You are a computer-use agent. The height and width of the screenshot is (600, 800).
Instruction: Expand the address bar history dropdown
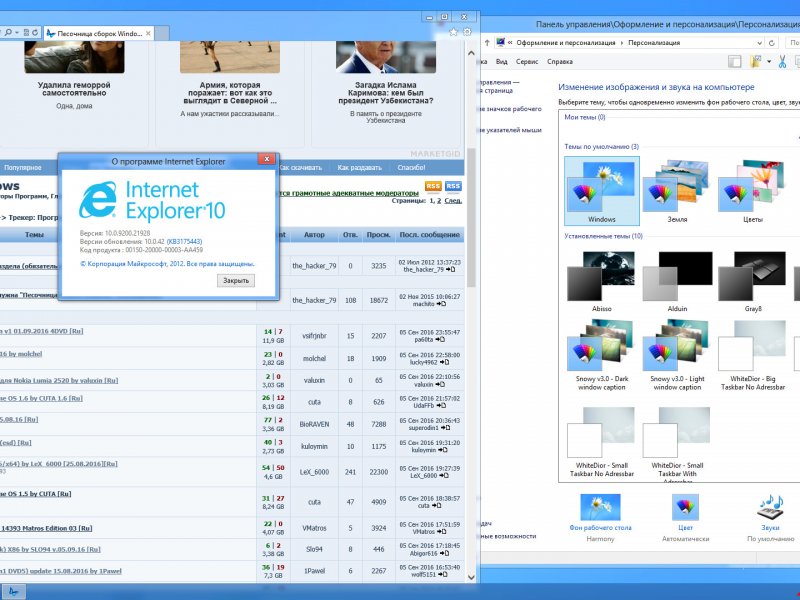[x=759, y=43]
